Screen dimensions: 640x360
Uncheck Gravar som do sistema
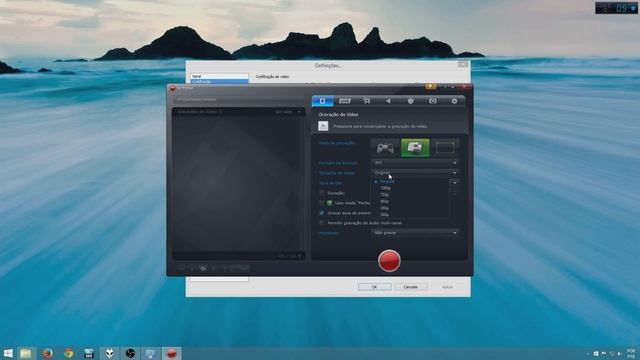[322, 213]
